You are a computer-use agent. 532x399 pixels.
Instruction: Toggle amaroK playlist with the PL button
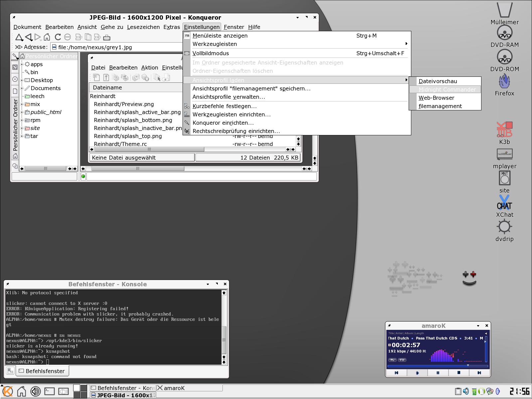coord(392,360)
